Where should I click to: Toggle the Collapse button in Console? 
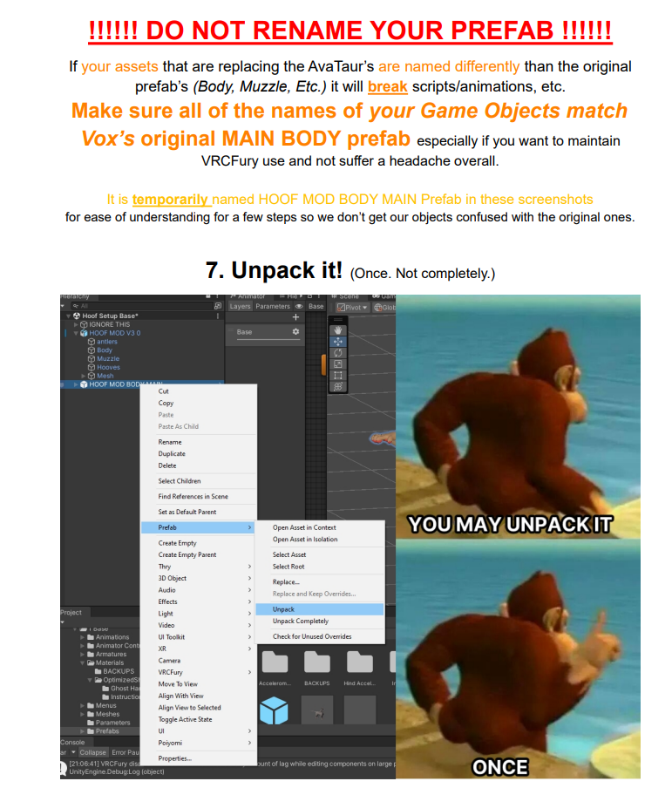[93, 753]
